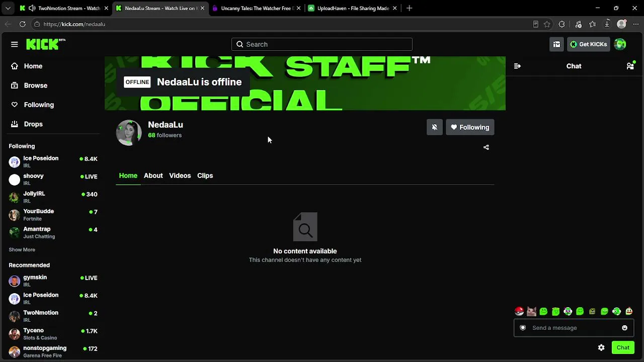Insert the Pokeball emote
The width and height of the screenshot is (644, 362).
tap(519, 311)
